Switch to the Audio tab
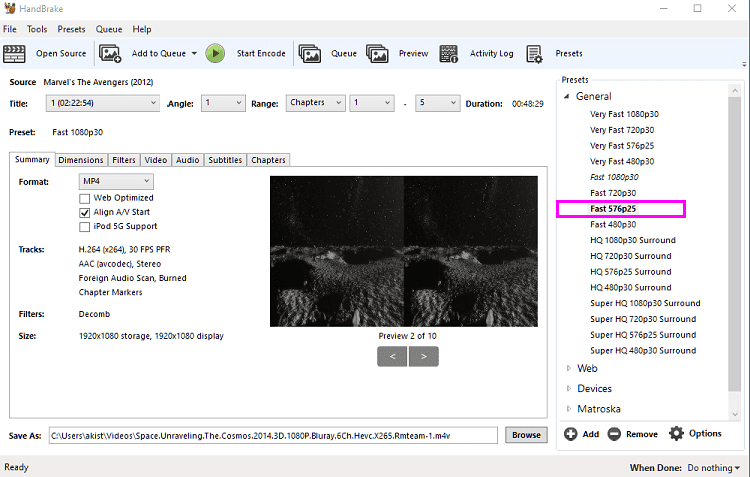The height and width of the screenshot is (477, 750). point(188,160)
